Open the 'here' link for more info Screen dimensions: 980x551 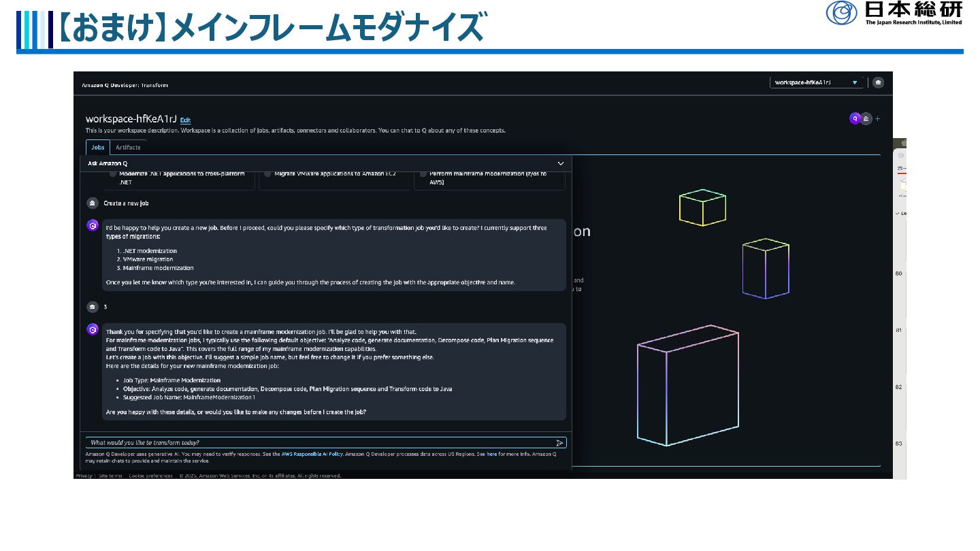(x=491, y=453)
